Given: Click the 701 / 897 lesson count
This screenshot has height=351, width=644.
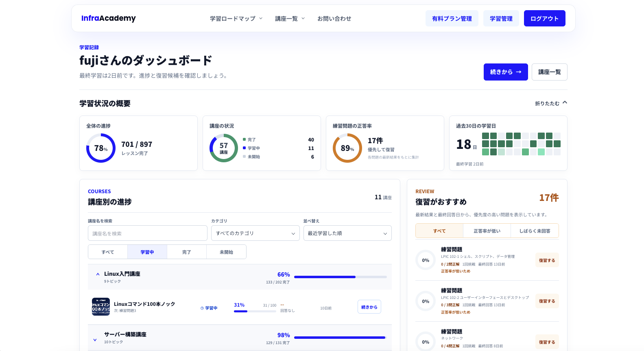Looking at the screenshot, I should coord(137,144).
